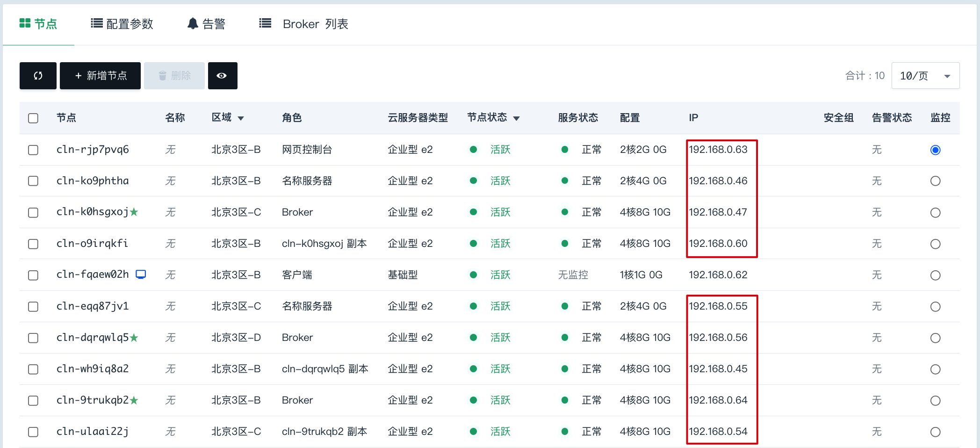Click the 告警状态 column header
This screenshot has width=980, height=448.
click(x=892, y=118)
